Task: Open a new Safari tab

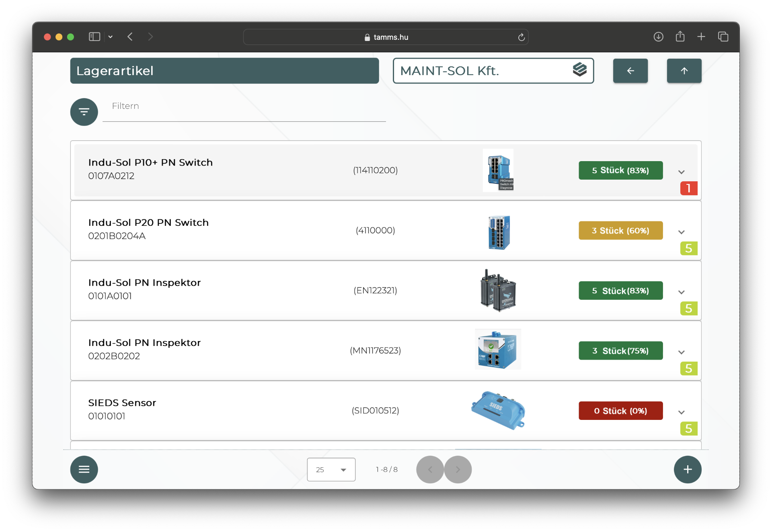Action: pos(701,37)
